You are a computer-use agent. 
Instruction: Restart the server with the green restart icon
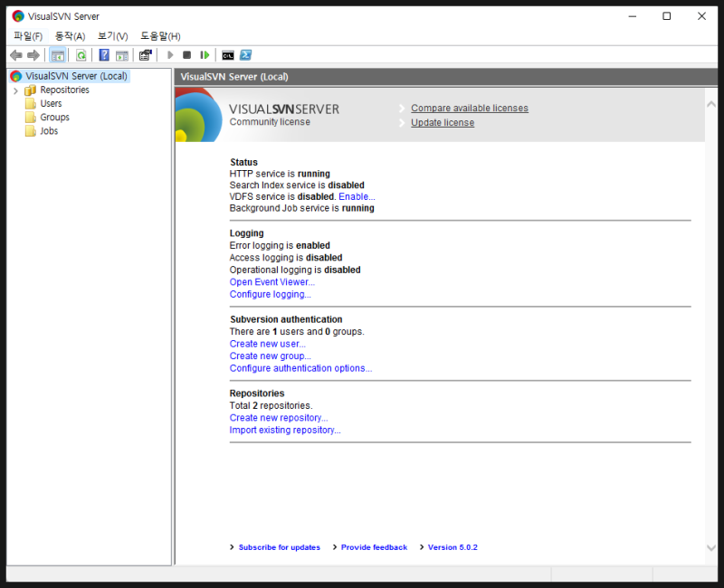(x=205, y=55)
